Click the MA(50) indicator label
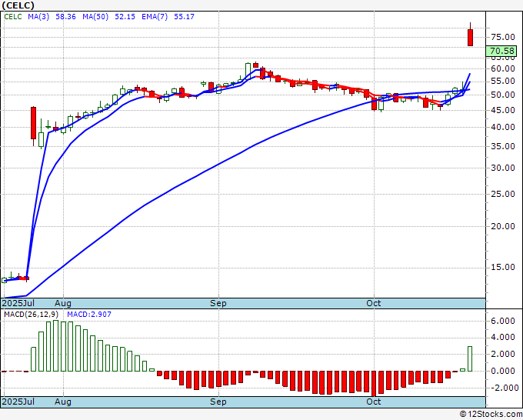Viewport: 523px width, 420px height. [x=95, y=17]
